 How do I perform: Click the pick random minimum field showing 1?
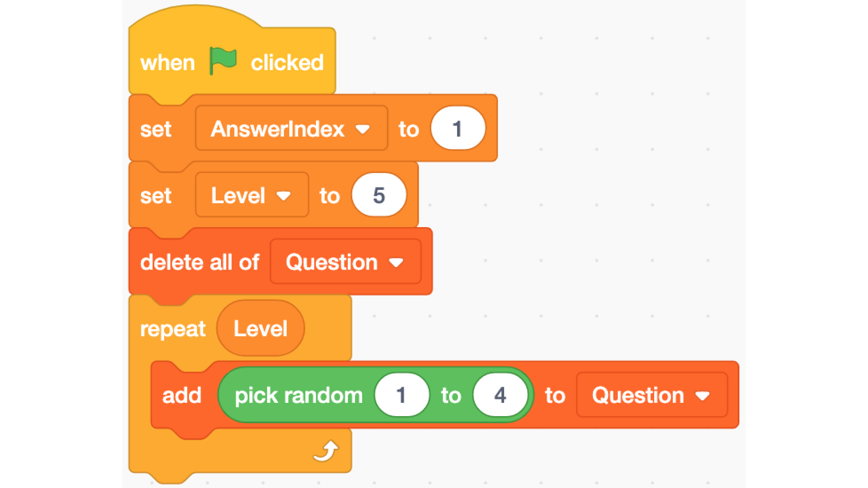tap(402, 395)
